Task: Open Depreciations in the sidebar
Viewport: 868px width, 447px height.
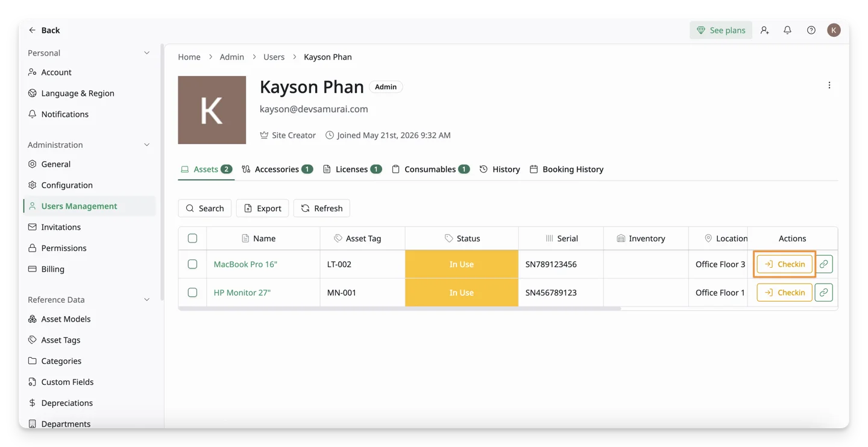Action: click(89, 403)
